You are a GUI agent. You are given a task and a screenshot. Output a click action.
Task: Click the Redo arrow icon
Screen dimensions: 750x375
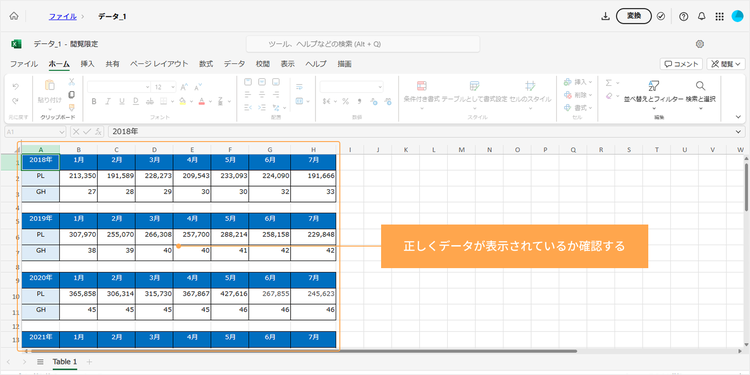pos(15,101)
